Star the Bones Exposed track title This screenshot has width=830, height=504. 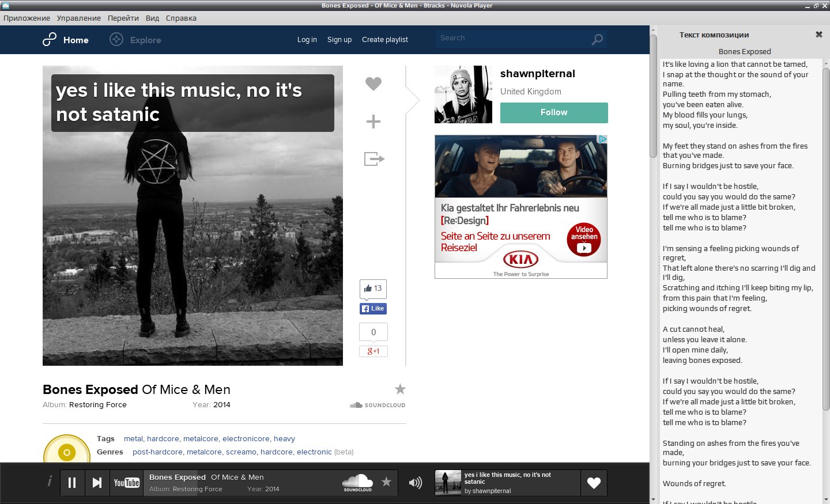pyautogui.click(x=400, y=389)
